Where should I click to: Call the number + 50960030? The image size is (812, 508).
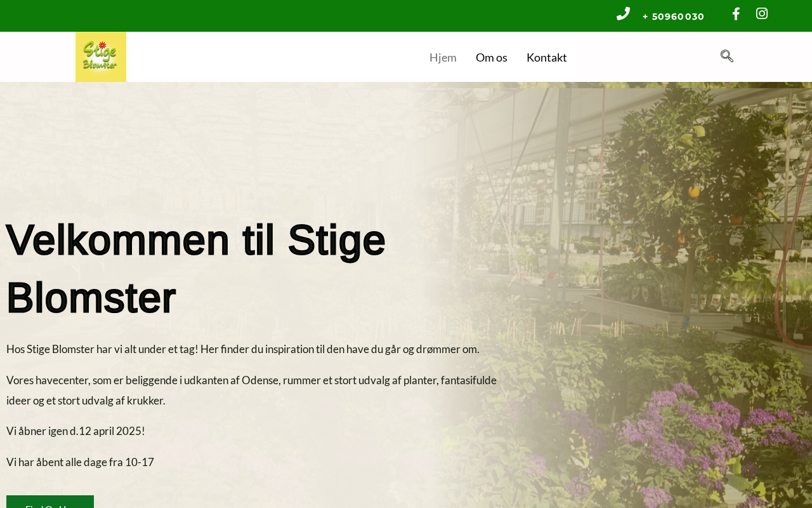coord(673,17)
